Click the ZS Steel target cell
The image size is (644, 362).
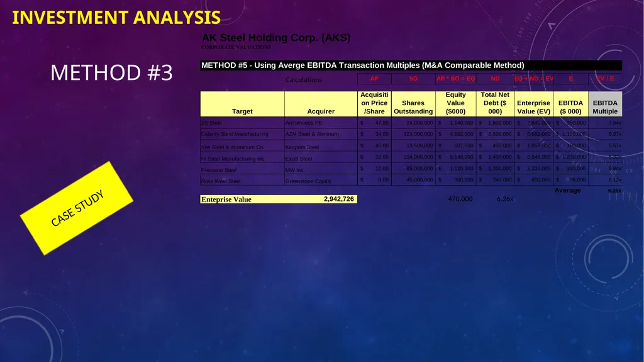click(x=242, y=123)
